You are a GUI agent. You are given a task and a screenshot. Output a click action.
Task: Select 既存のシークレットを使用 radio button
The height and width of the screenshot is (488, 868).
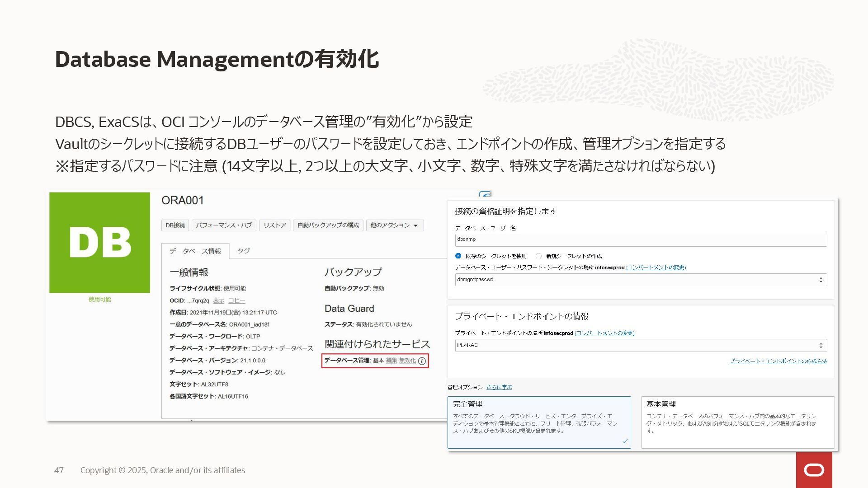click(458, 256)
